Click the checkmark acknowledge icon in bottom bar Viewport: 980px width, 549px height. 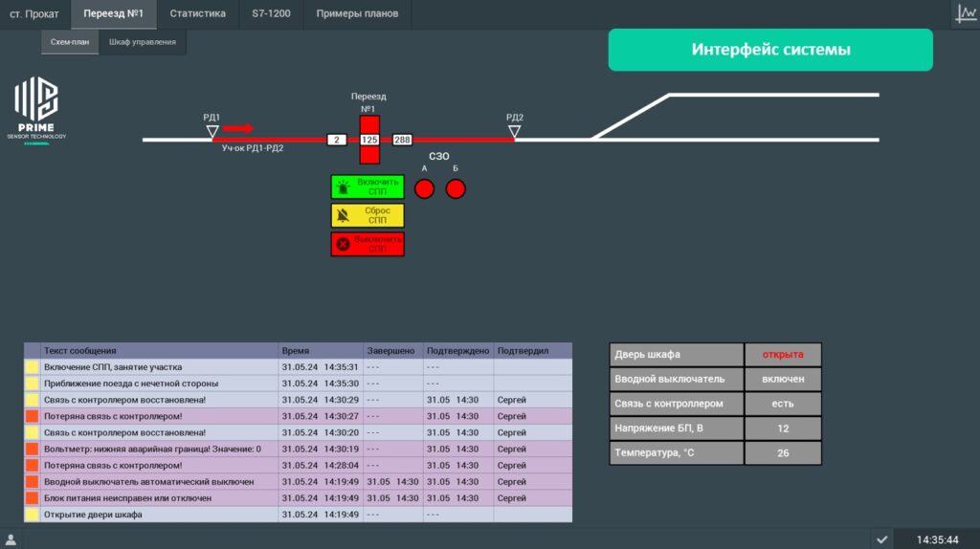click(881, 539)
